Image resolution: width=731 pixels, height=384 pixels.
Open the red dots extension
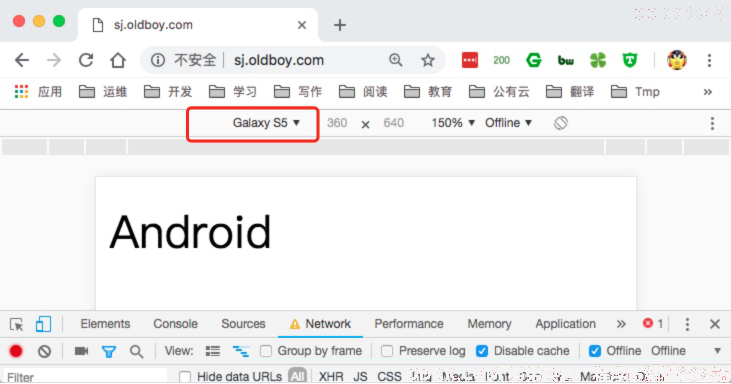coord(469,60)
